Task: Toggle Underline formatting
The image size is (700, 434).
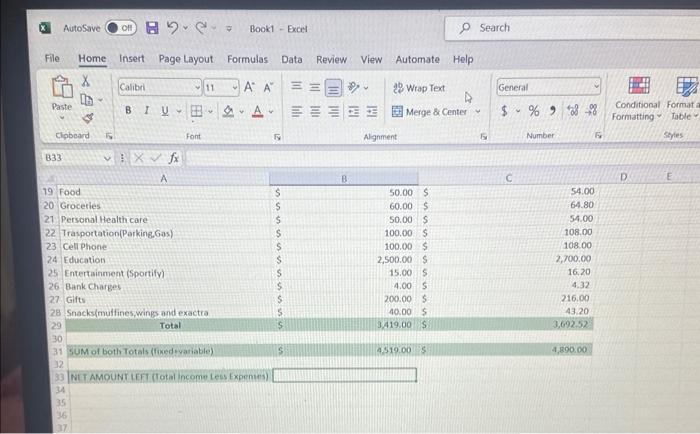Action: tap(165, 111)
